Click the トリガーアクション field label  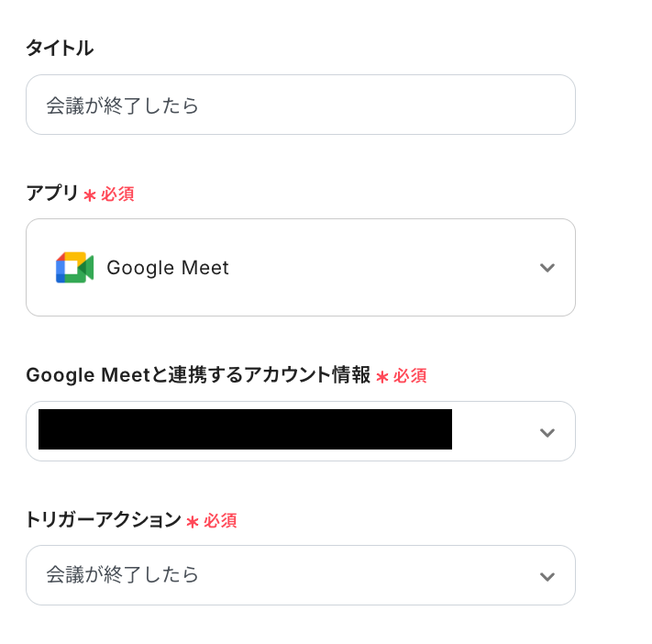[104, 519]
